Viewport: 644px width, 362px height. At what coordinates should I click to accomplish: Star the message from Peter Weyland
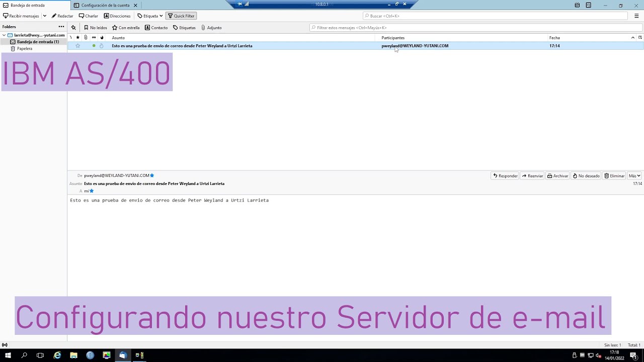coord(77,46)
